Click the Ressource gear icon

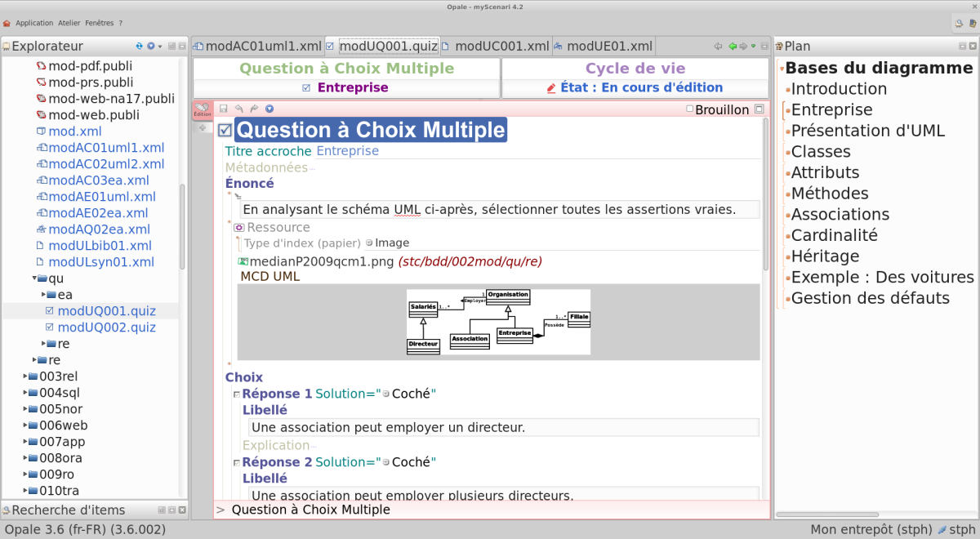click(x=239, y=228)
